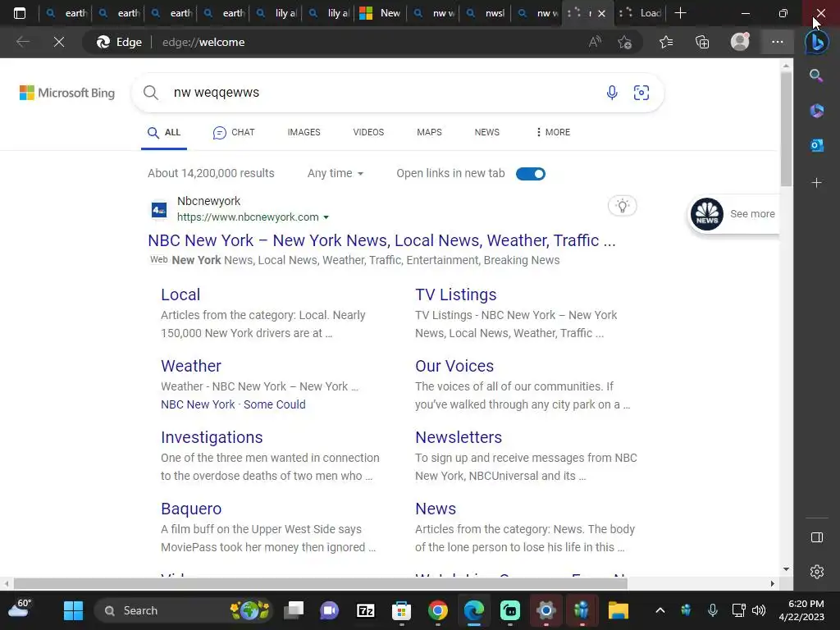Open sidebar settings gear
The height and width of the screenshot is (630, 840).
(x=816, y=572)
